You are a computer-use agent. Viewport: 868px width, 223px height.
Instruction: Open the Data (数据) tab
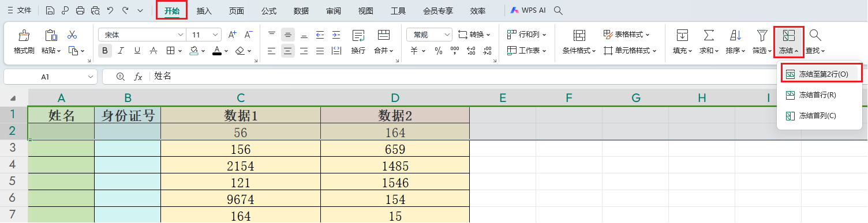point(301,11)
